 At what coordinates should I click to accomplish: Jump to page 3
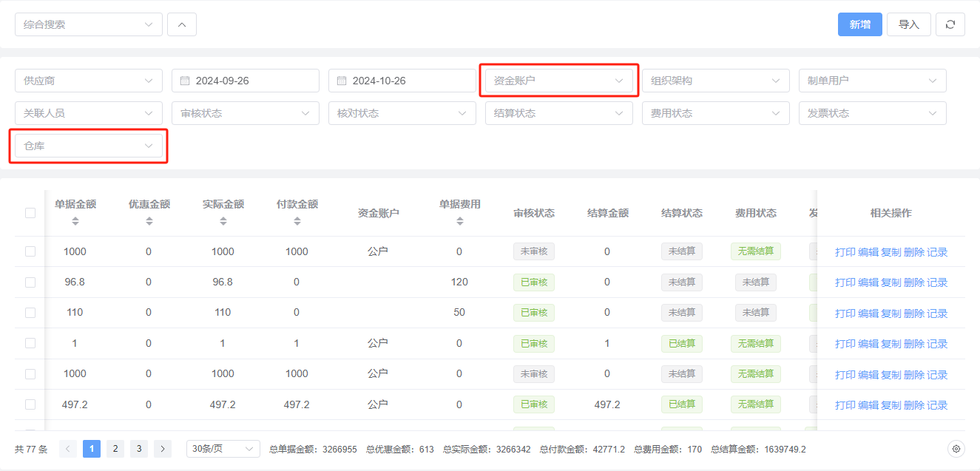coord(139,449)
